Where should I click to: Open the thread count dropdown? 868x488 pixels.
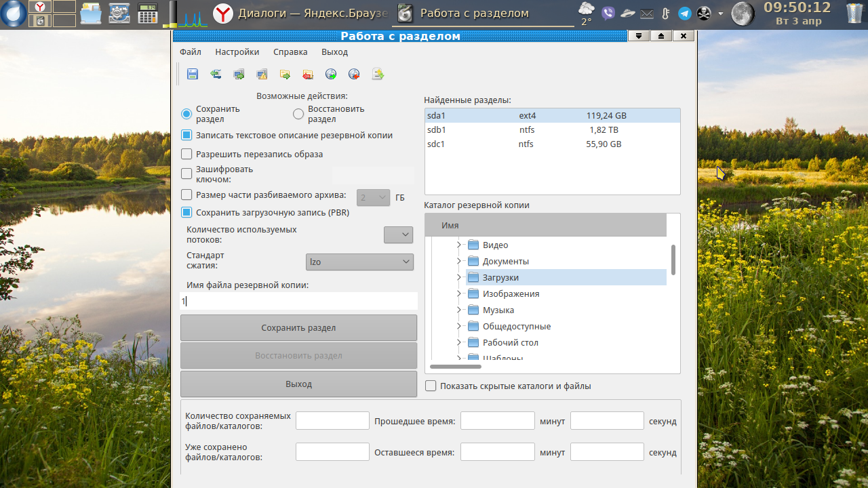(398, 235)
